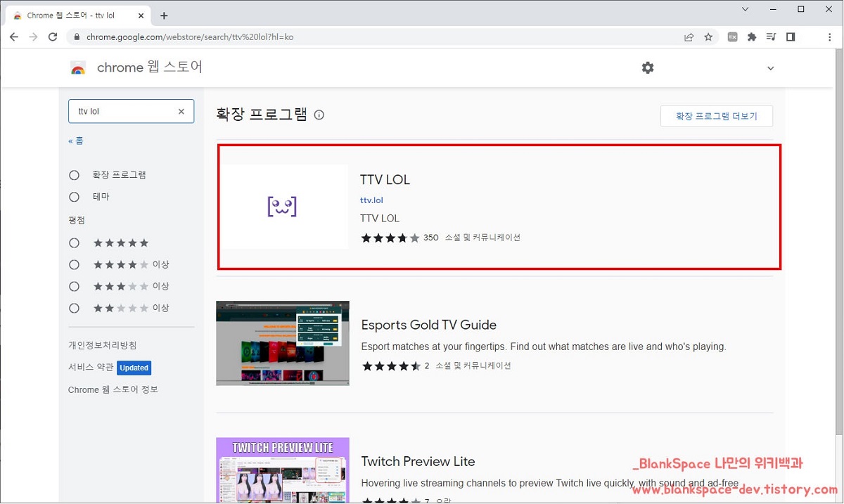Click TTV LOL star rating

click(390, 238)
